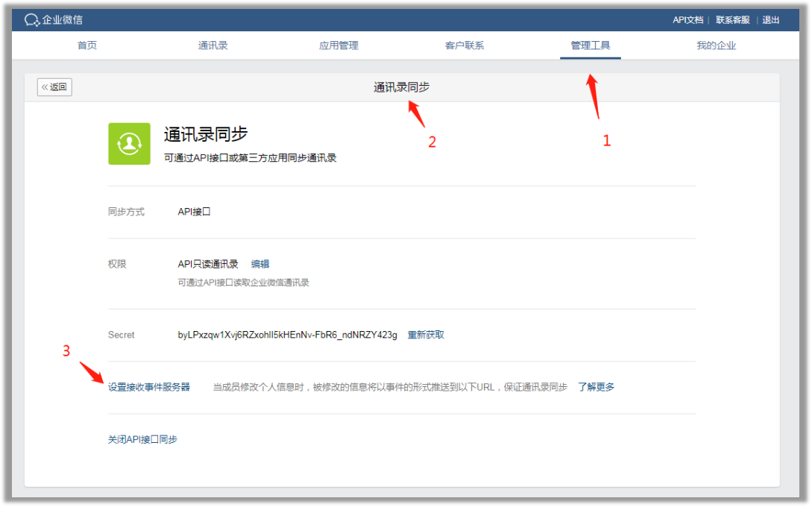812x507 pixels.
Task: Go to the 客户联系 tab
Action: [465, 45]
